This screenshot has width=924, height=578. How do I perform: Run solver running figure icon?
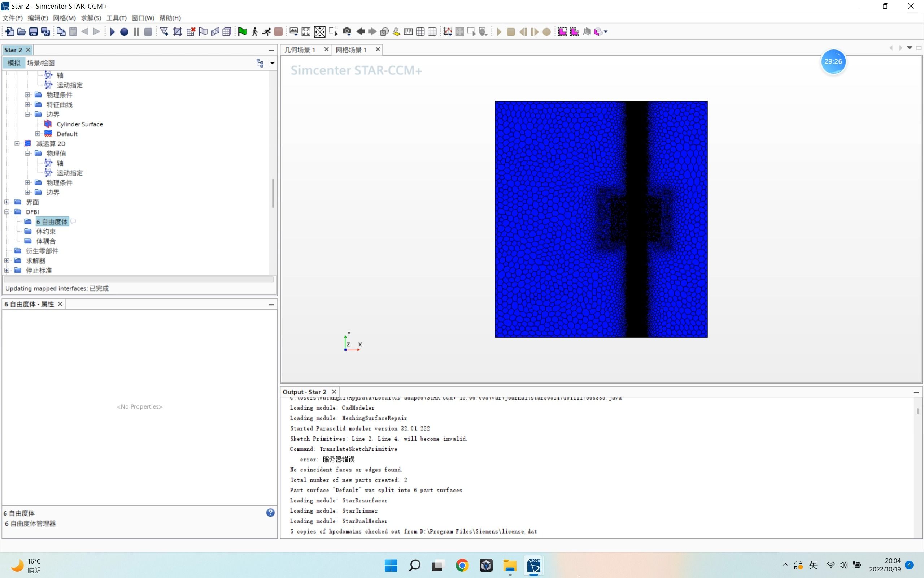coord(266,32)
